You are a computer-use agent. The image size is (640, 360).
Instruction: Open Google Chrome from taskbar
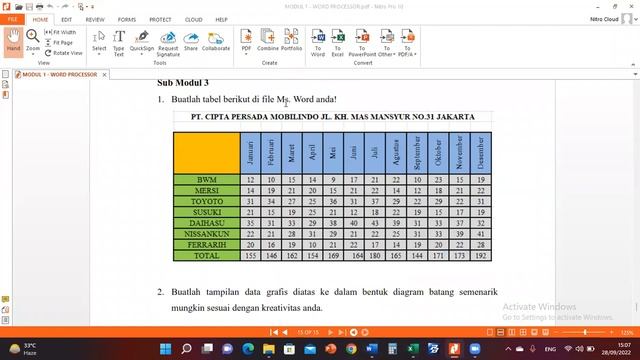(351, 349)
